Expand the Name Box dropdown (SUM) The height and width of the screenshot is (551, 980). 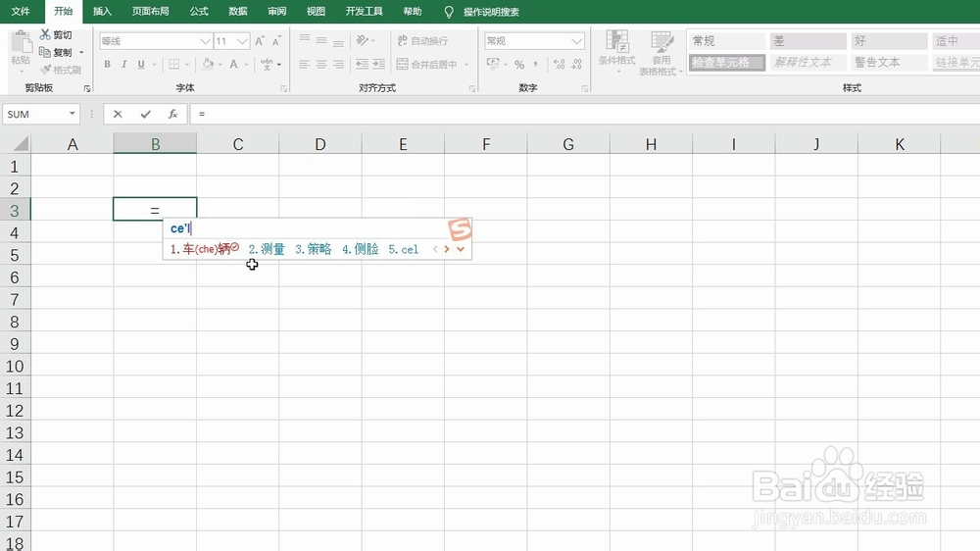[x=73, y=114]
